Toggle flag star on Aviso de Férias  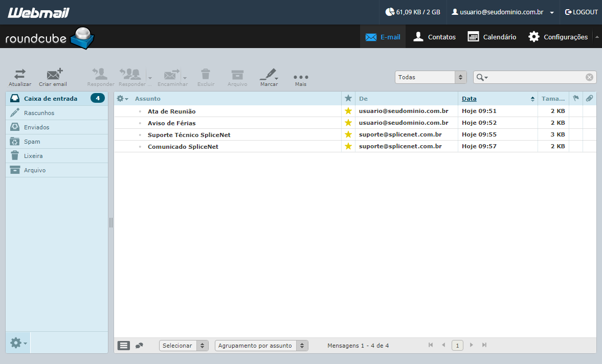[x=348, y=123]
